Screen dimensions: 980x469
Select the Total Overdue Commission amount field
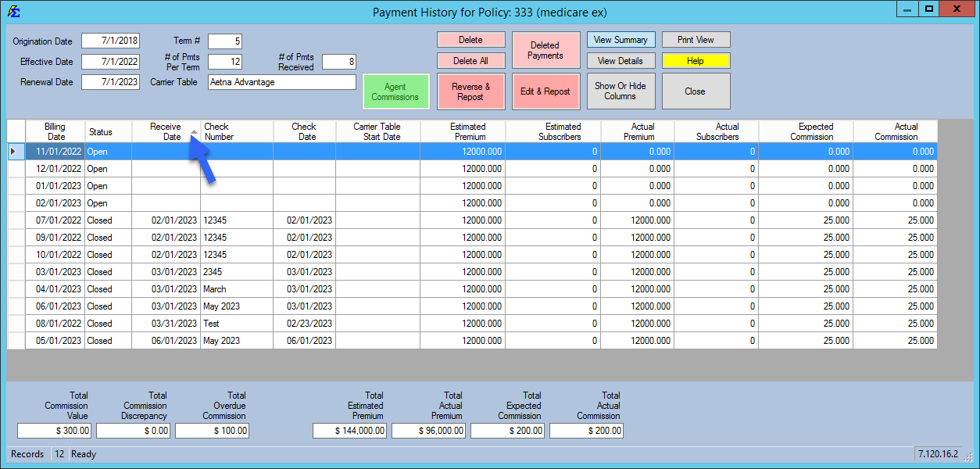click(212, 430)
